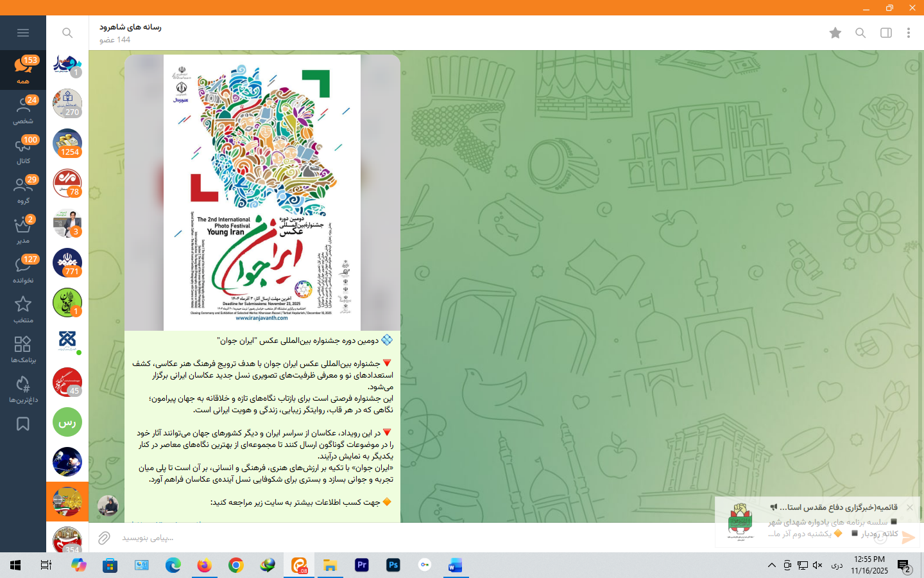Image resolution: width=924 pixels, height=578 pixels.
Task: Open the three-dot more options menu
Action: point(909,33)
